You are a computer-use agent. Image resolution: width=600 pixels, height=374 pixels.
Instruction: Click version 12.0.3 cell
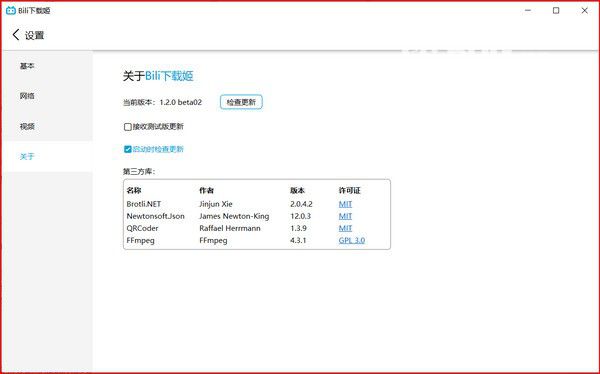[300, 216]
